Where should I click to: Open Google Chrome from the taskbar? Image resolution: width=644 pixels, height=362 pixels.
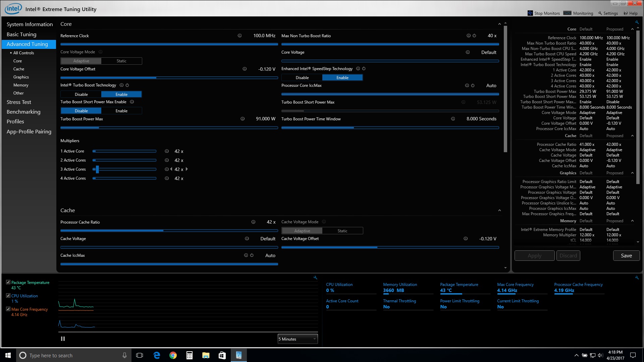(173, 355)
